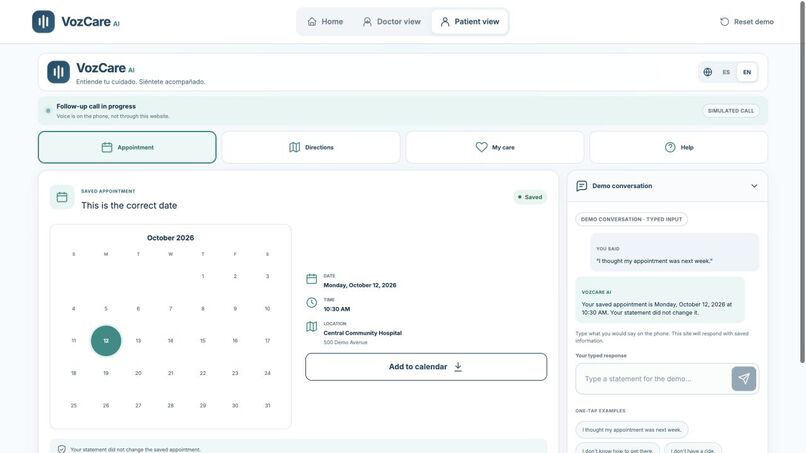Screen dimensions: 806x453
Task: Switch to Doctor view
Action: [x=392, y=22]
